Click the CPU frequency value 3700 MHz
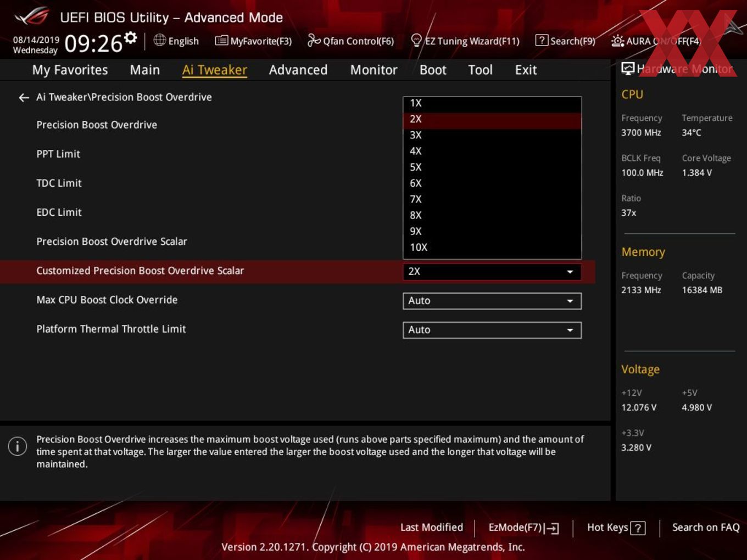 click(x=641, y=133)
